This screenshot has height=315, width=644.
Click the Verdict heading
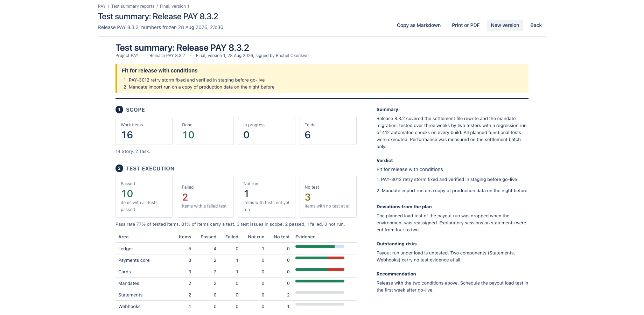coord(385,161)
